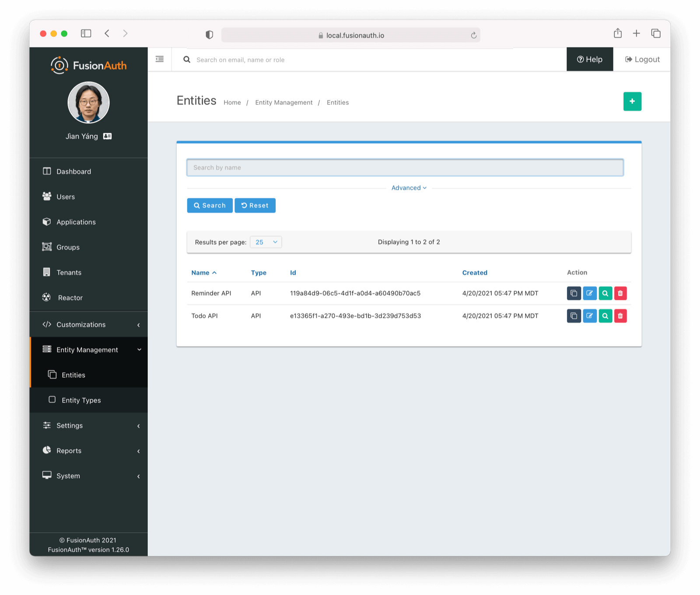Expand the Reports menu
The width and height of the screenshot is (700, 595).
(x=89, y=451)
